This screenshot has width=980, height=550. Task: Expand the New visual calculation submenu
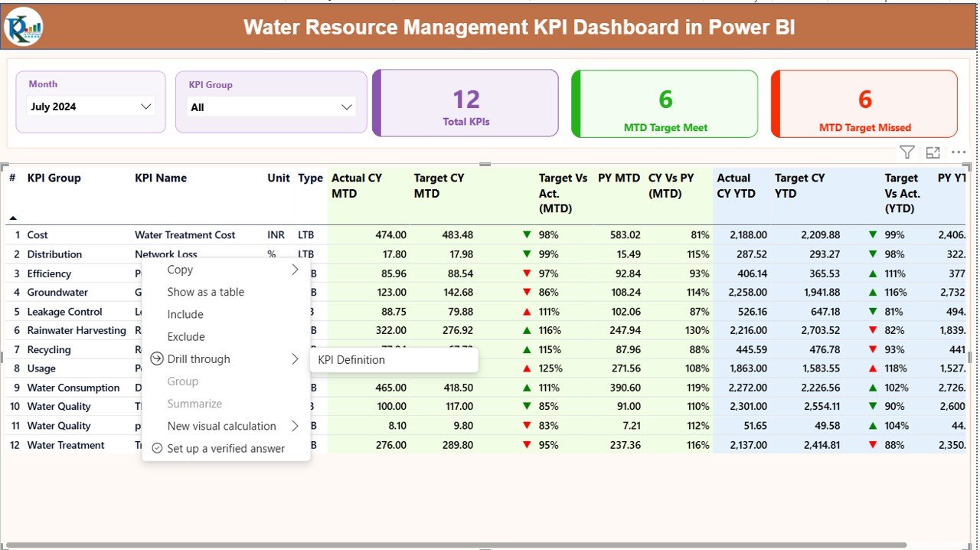click(x=295, y=426)
